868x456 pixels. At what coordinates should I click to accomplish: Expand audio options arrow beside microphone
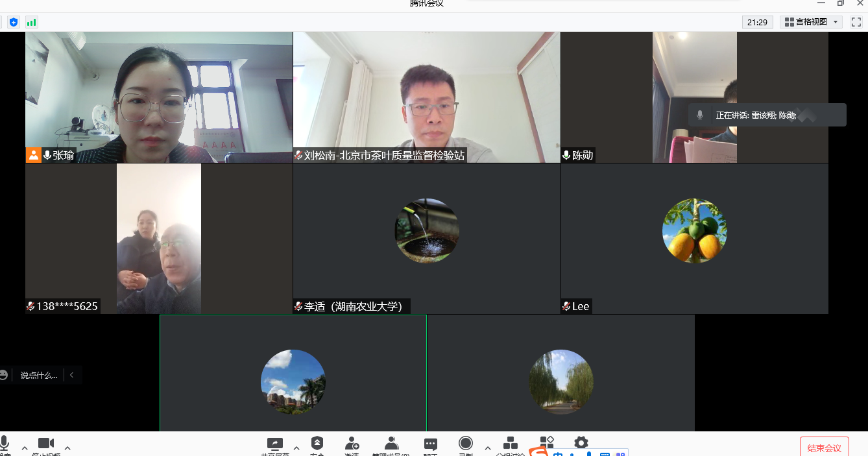pos(25,448)
